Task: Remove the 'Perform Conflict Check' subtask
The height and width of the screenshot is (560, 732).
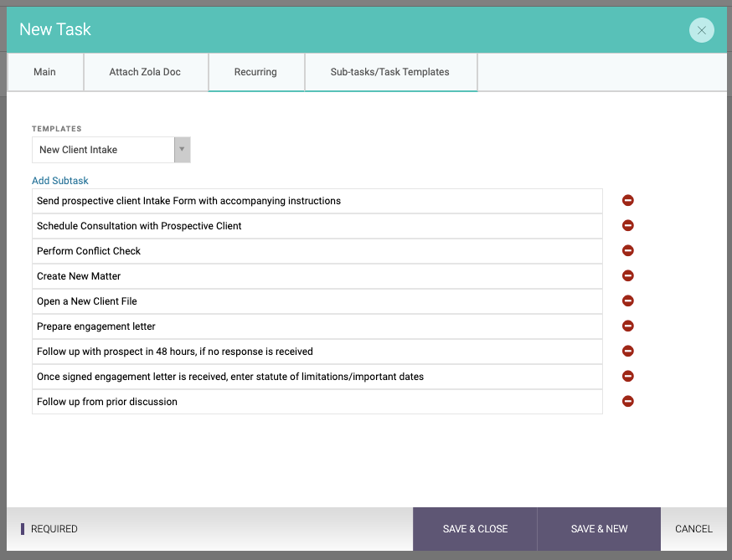Action: [x=627, y=251]
